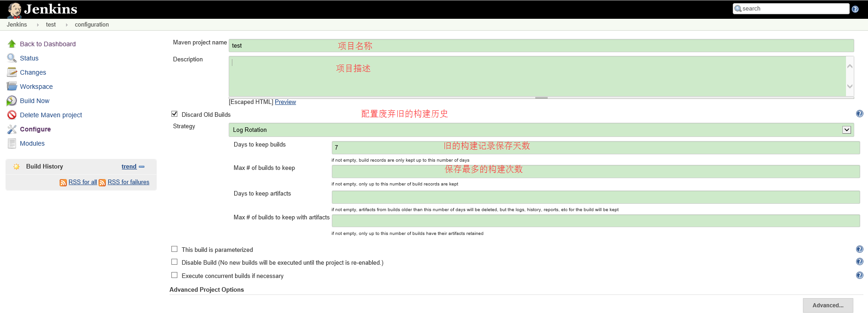Open RSS for all link

(x=82, y=182)
